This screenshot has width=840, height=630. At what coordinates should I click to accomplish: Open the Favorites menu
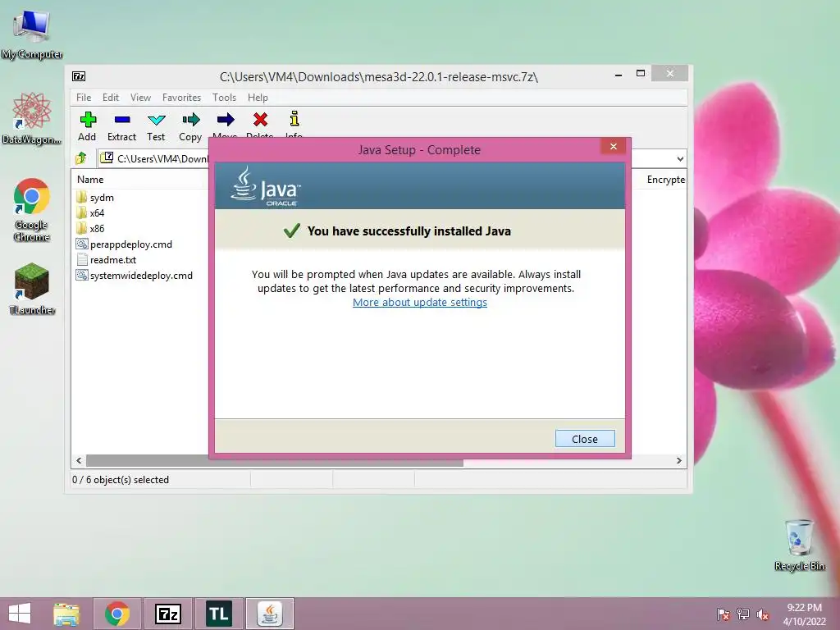(181, 98)
